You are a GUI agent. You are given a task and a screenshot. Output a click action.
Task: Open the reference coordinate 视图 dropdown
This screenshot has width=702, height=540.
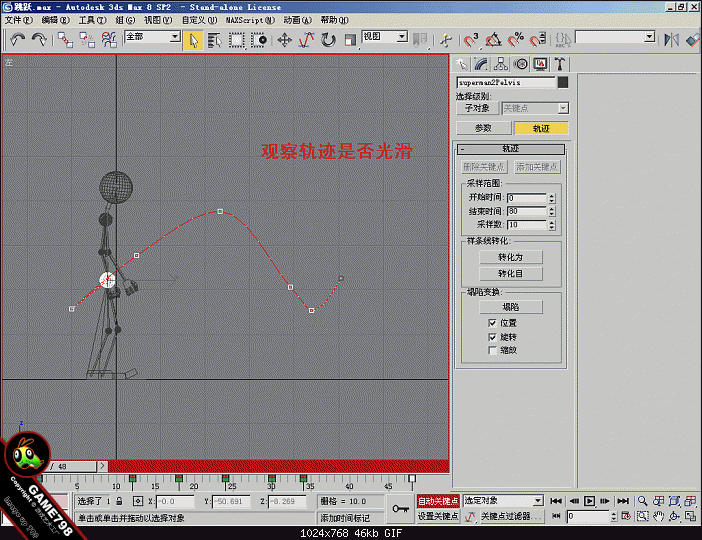[385, 37]
